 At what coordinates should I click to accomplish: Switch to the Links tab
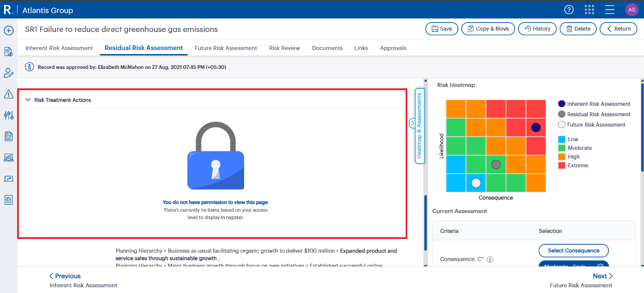(x=361, y=48)
